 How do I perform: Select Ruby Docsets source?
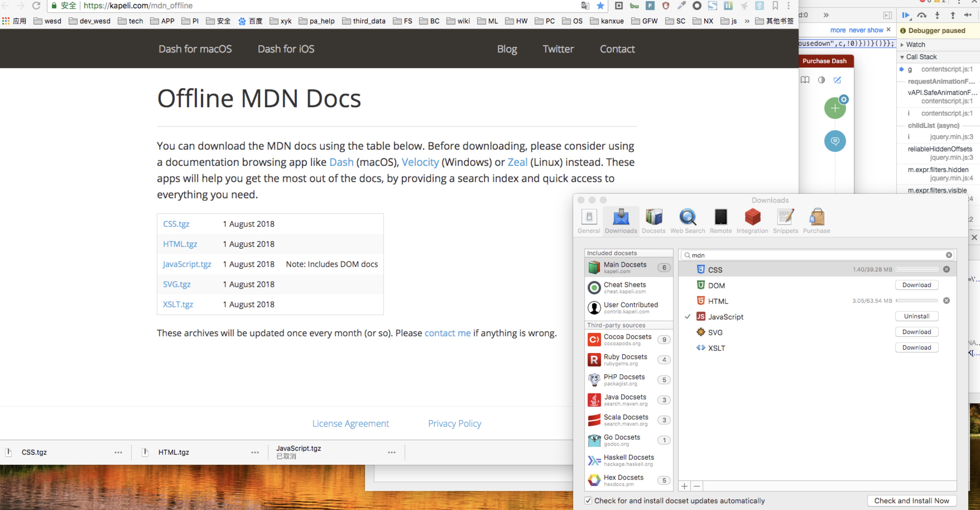pyautogui.click(x=628, y=359)
